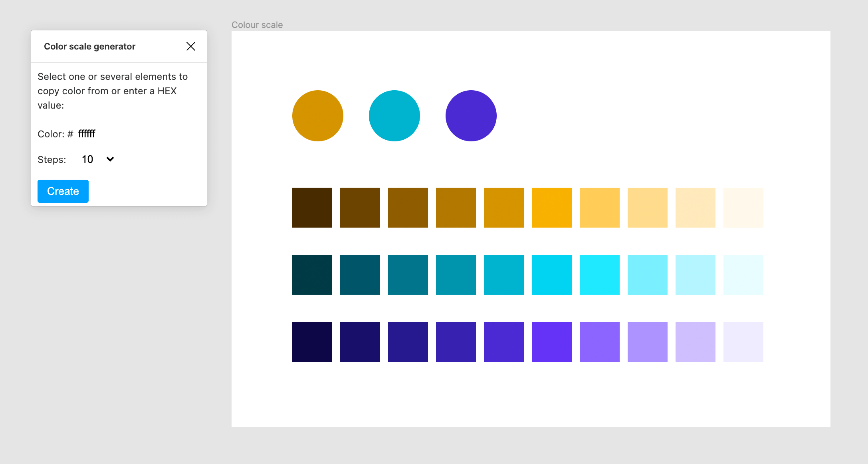The image size is (868, 464).
Task: Click the darkest teal swatch
Action: tap(312, 275)
